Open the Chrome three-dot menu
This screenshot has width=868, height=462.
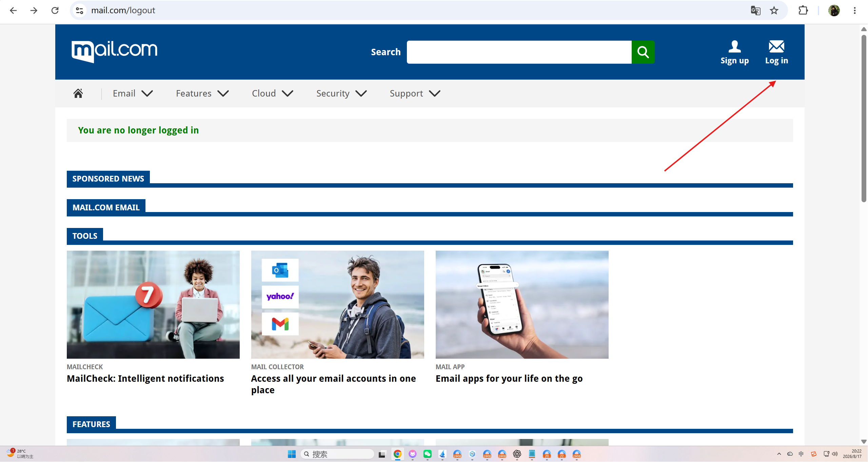(x=855, y=10)
